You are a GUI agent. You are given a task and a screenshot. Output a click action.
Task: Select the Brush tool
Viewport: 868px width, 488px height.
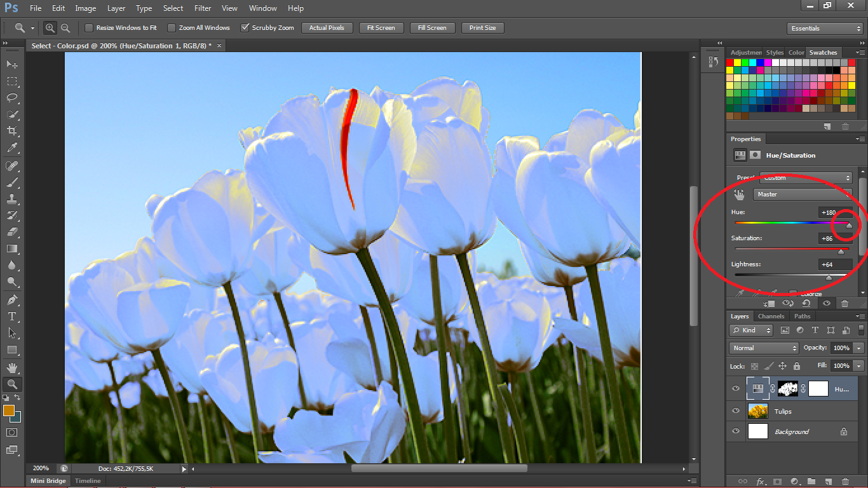pyautogui.click(x=12, y=182)
